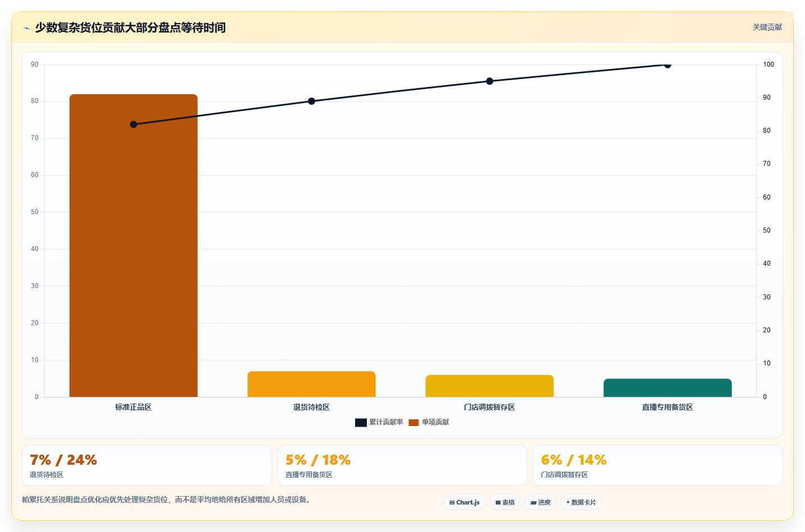Click the dark 累计贡献率 legend swatch
Screen dimensions: 805x532
(361, 423)
